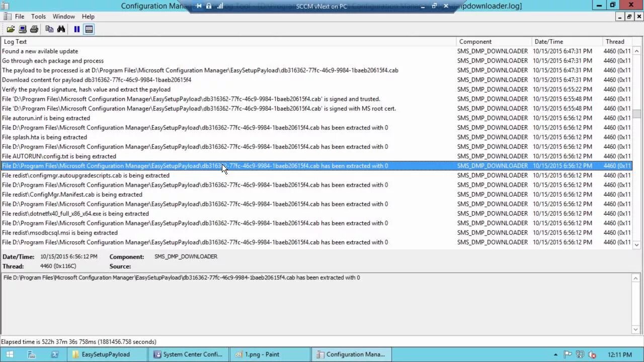This screenshot has width=644, height=362.
Task: Switch to System Center Configuration taskbar window
Action: point(189,354)
